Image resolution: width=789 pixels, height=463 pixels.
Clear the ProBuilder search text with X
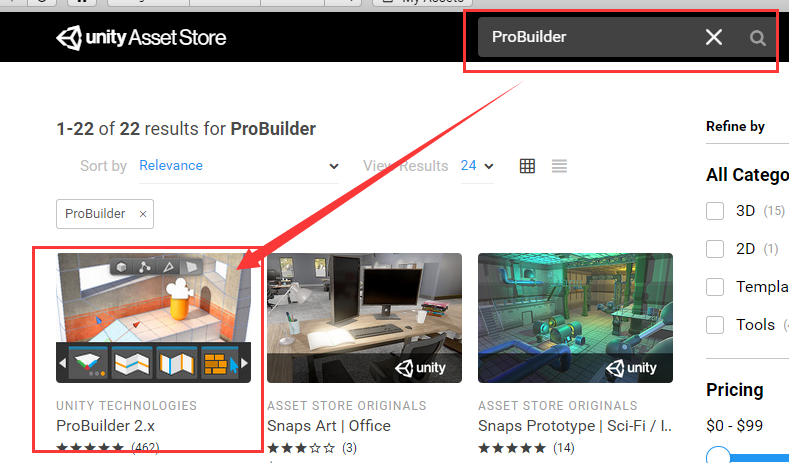(x=714, y=37)
